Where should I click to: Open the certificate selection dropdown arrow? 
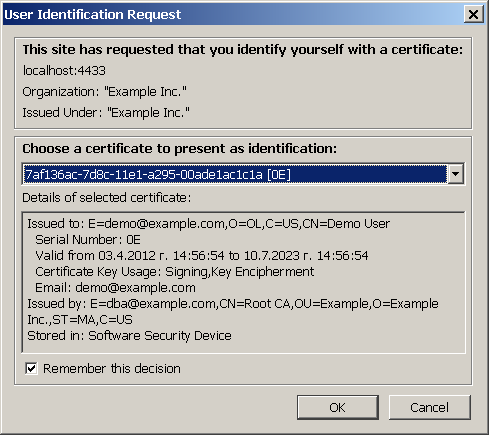456,174
